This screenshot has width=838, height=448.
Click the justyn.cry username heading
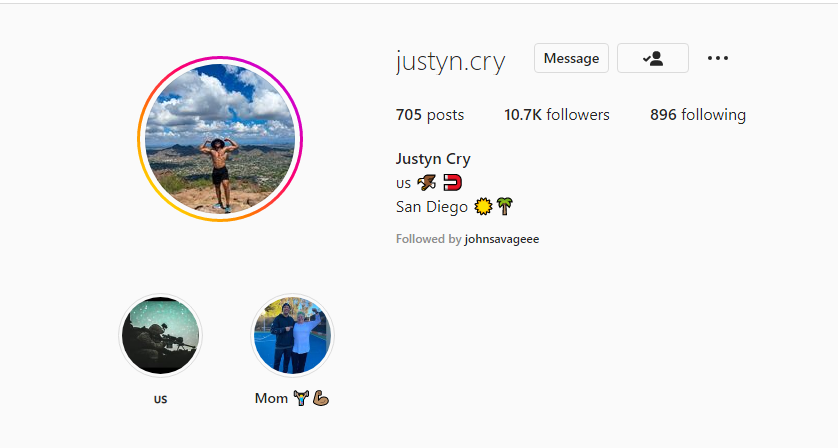click(x=451, y=61)
